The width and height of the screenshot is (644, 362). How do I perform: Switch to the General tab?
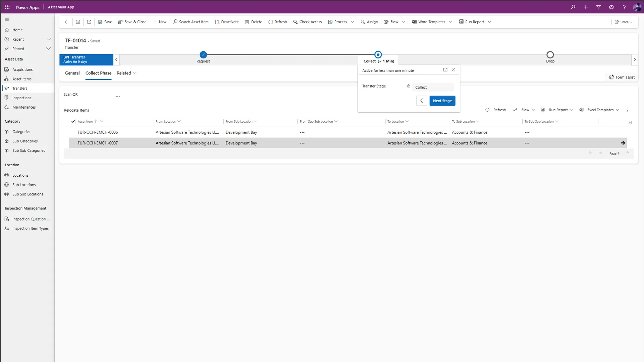tap(72, 73)
